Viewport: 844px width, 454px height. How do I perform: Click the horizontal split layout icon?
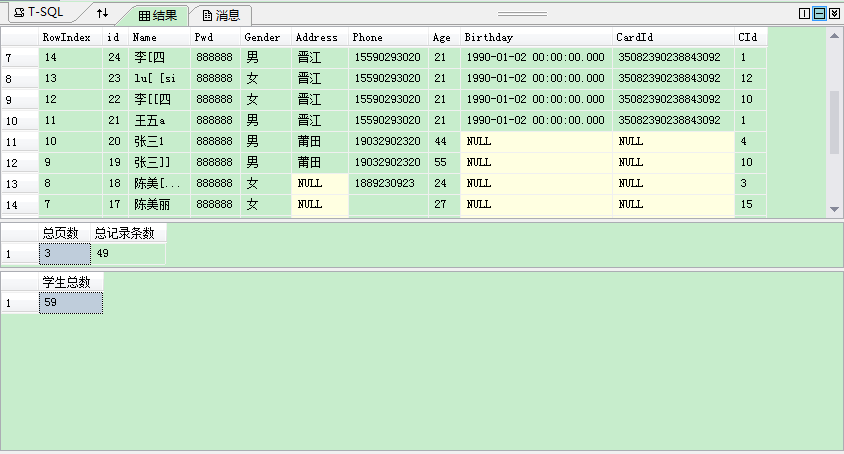(x=819, y=13)
